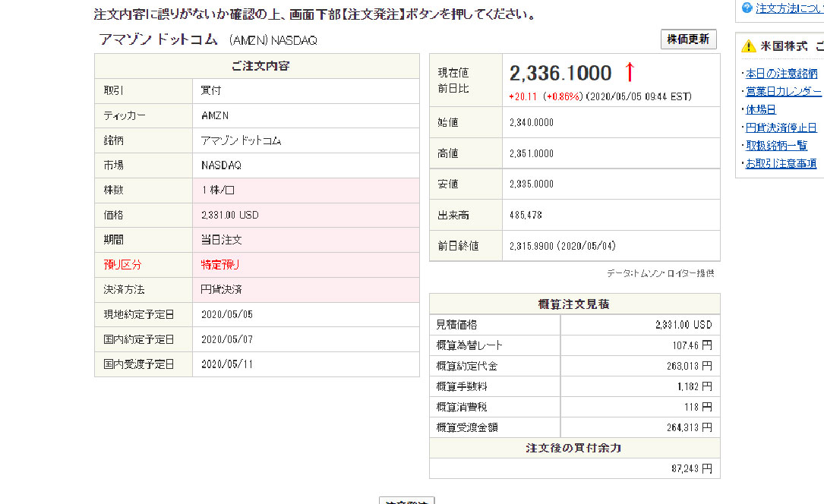The width and height of the screenshot is (824, 504).
Task: Go to the 取扱銘柄一覧 link
Action: click(x=776, y=146)
